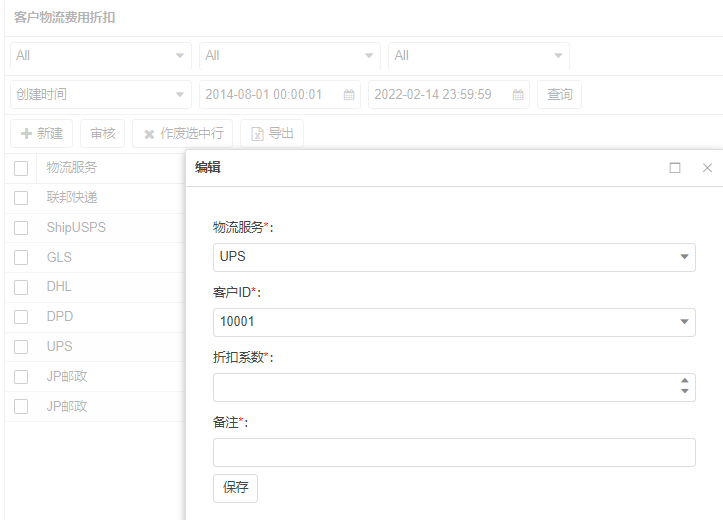
Task: Select the DPD row text
Action: click(60, 316)
